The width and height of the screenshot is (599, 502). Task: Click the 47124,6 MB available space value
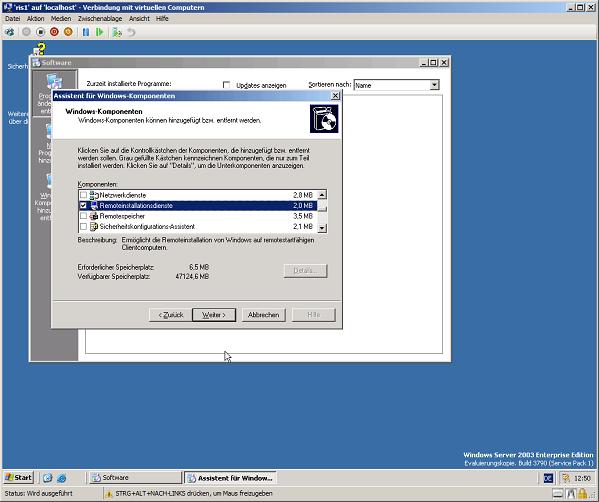pos(192,277)
